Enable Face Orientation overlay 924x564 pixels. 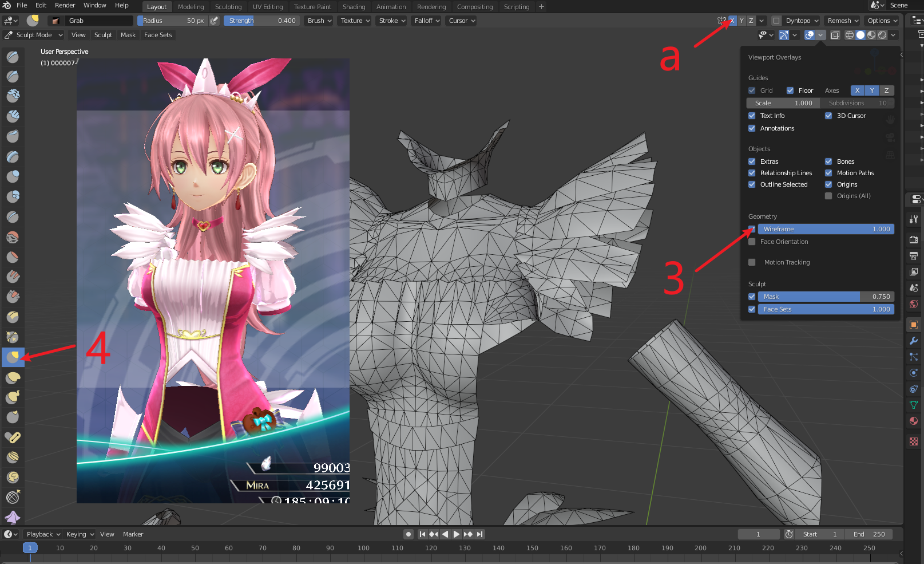[x=752, y=242]
